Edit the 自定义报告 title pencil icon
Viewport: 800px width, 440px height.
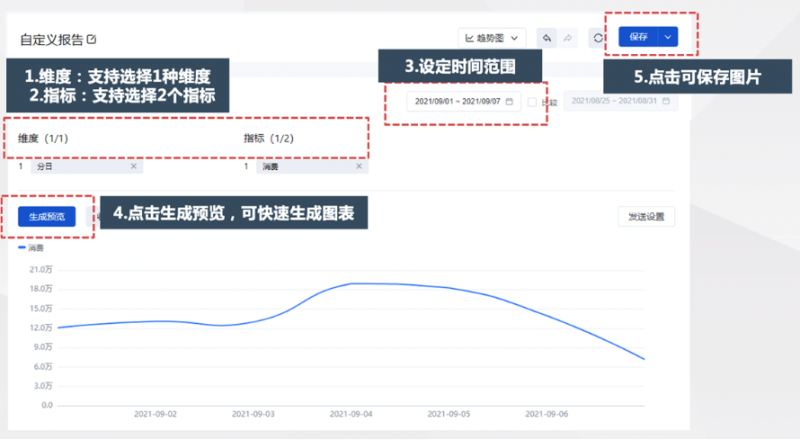pos(92,39)
